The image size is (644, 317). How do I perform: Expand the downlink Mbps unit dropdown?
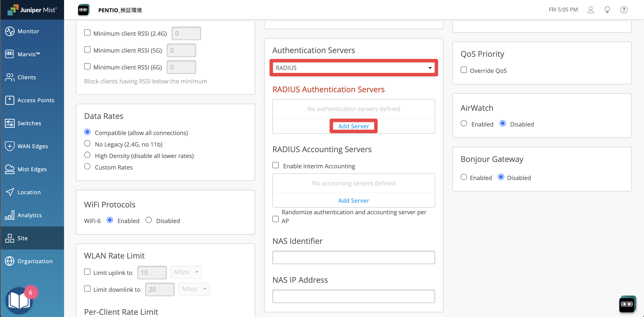click(194, 289)
